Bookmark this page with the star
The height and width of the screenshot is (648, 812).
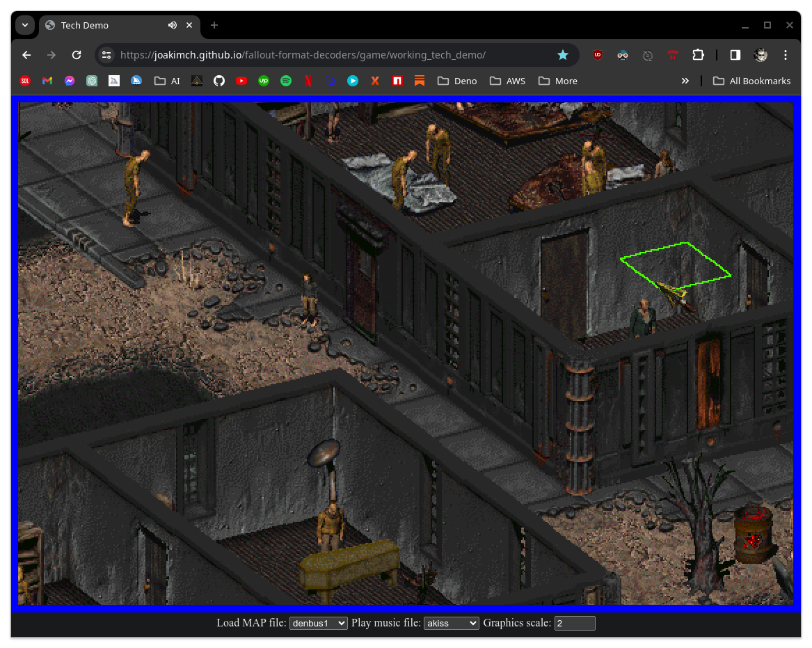(x=563, y=55)
